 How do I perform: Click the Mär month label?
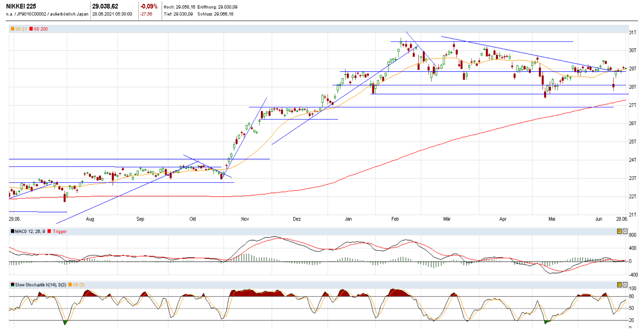pos(447,219)
